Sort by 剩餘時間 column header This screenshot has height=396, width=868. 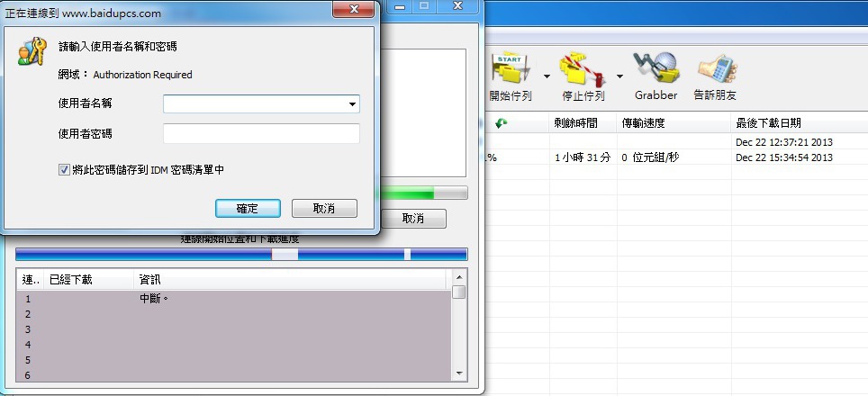583,122
